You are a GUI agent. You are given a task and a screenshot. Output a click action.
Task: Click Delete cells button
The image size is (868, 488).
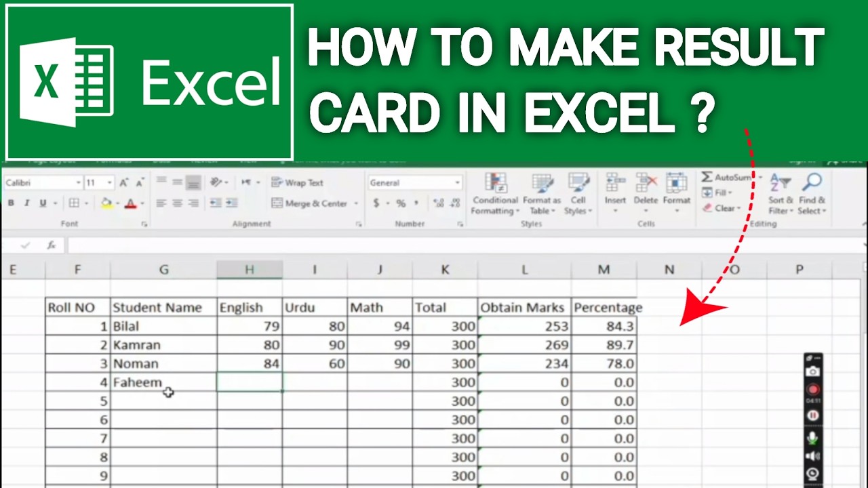click(646, 192)
